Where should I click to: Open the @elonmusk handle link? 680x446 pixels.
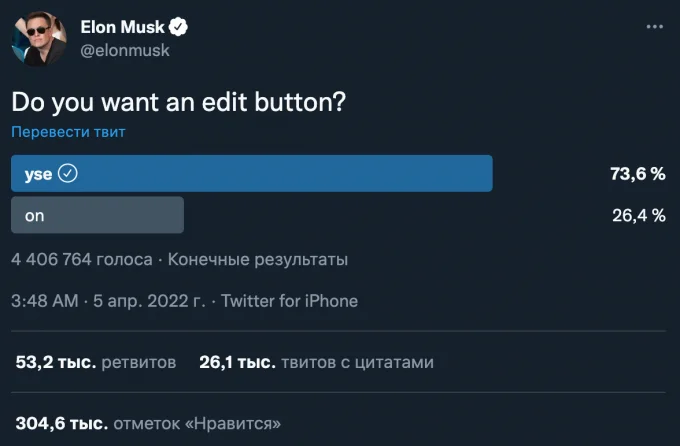click(x=125, y=50)
